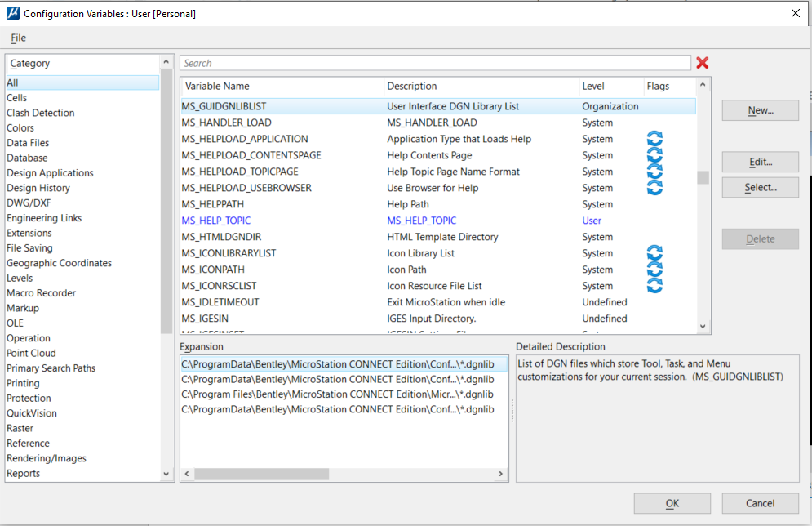Click the Expansion horizontal scrollbar thumb
812x526 pixels.
point(261,474)
